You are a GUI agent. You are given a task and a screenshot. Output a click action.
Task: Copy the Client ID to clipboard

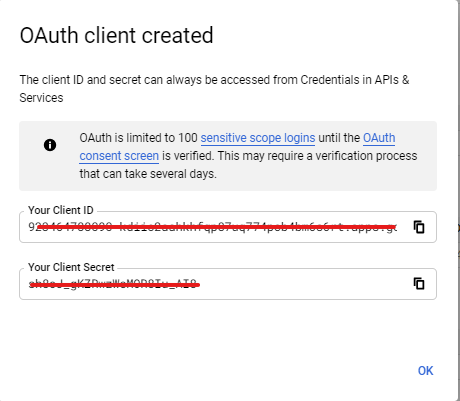pos(419,227)
